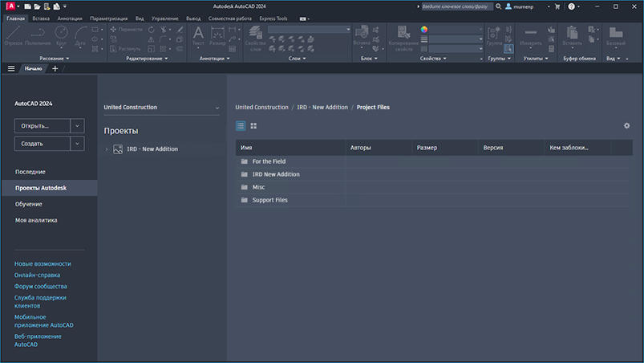Click the Stretch (Растянуть) tool
The width and height of the screenshot is (644, 363).
pyautogui.click(x=125, y=49)
